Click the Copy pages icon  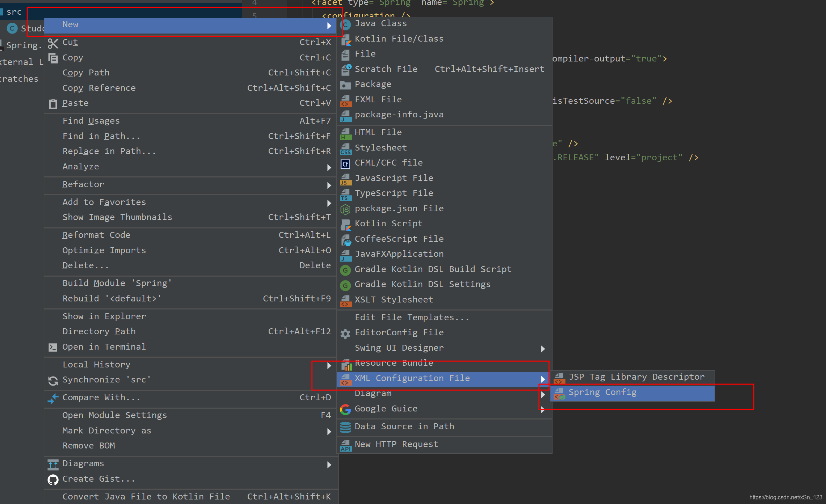pyautogui.click(x=53, y=58)
